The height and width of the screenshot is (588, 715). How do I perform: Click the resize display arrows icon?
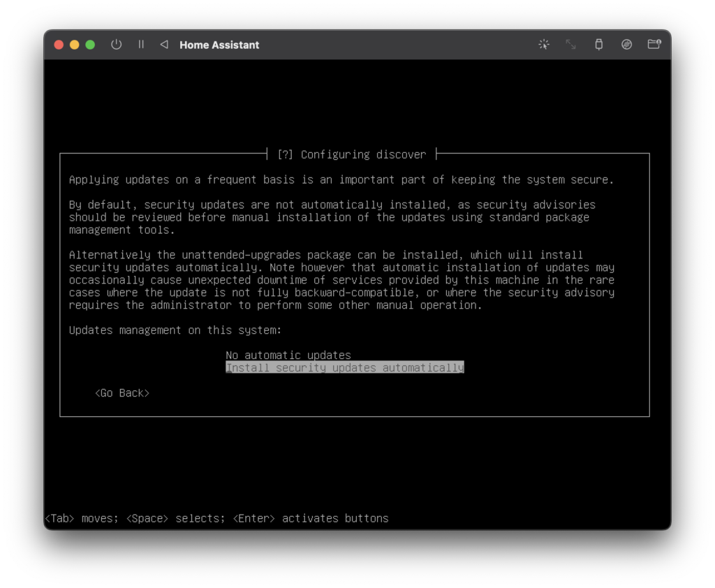pyautogui.click(x=571, y=44)
